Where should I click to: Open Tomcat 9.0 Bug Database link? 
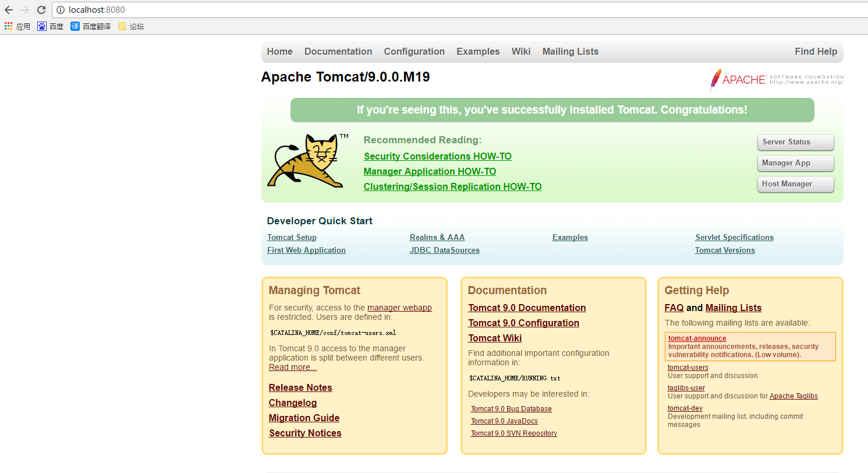(x=511, y=409)
